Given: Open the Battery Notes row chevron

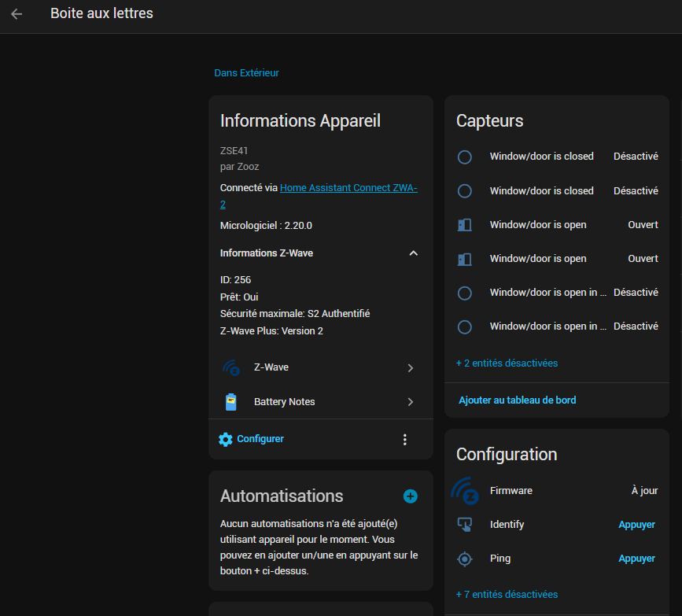Looking at the screenshot, I should (x=411, y=402).
